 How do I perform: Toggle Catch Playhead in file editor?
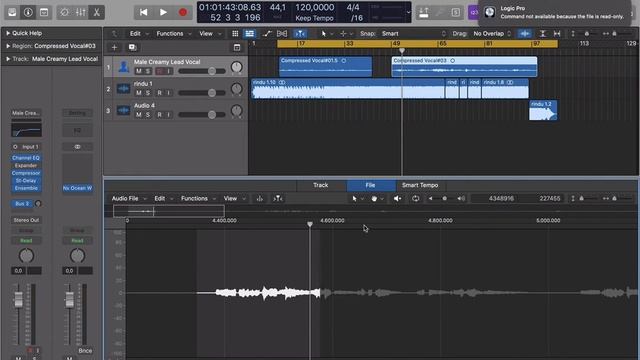tap(278, 198)
